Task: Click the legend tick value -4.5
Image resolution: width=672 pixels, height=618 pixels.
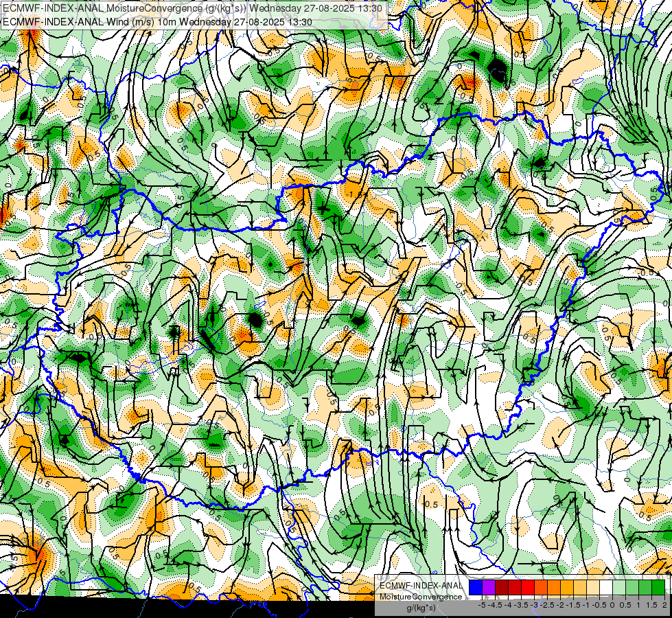Action: pos(495,605)
